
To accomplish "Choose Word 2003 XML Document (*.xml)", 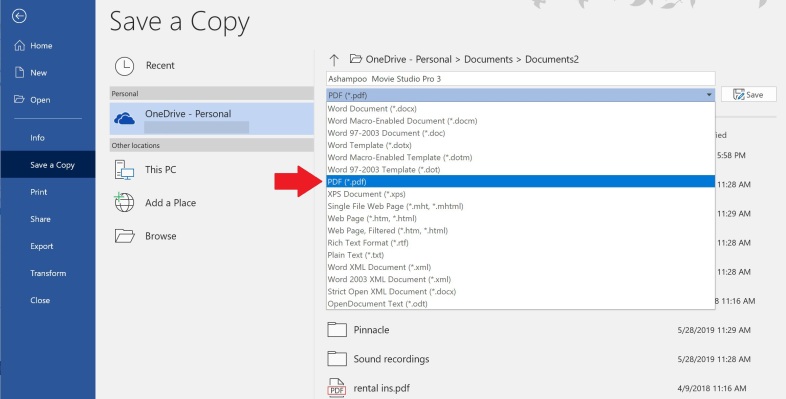I will (x=520, y=279).
